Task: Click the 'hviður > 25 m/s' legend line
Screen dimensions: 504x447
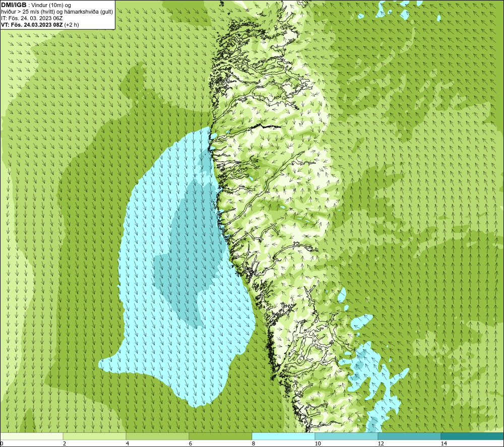Action: (x=57, y=12)
